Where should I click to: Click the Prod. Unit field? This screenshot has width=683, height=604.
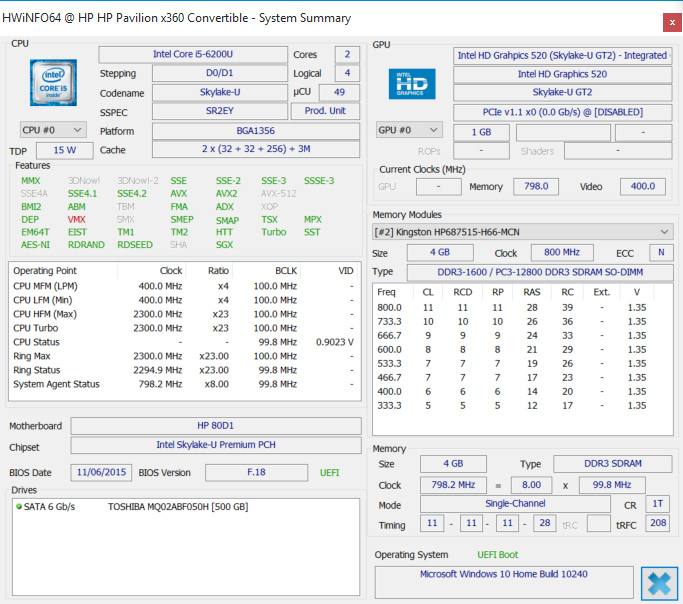point(325,111)
